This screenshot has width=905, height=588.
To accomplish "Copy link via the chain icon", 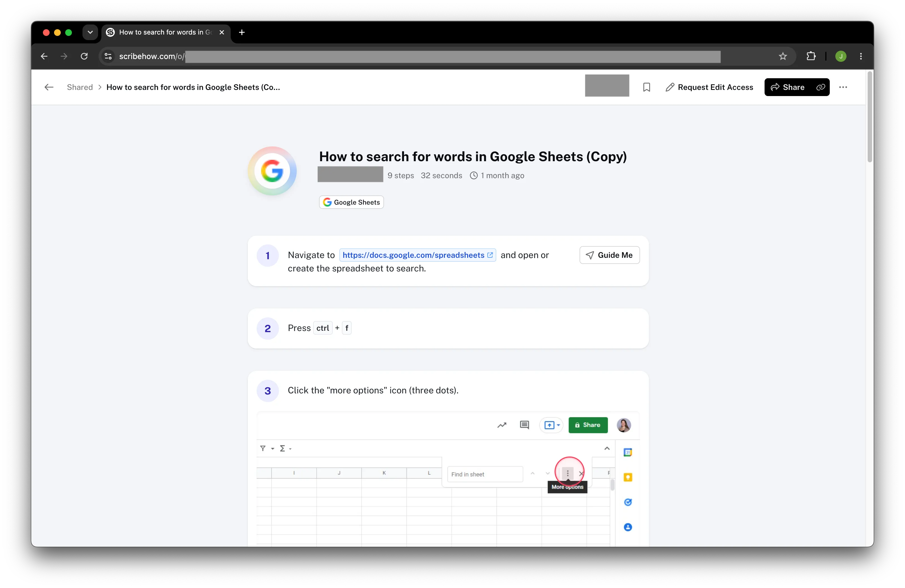I will point(821,87).
